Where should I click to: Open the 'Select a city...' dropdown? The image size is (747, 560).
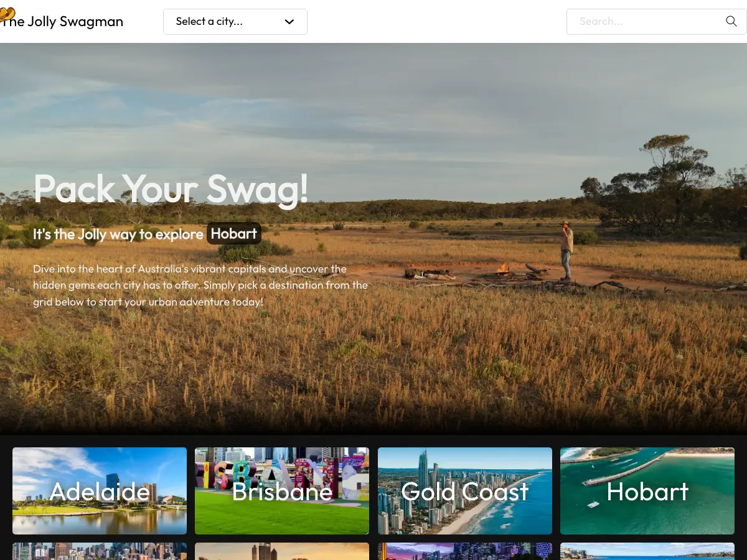pos(235,22)
